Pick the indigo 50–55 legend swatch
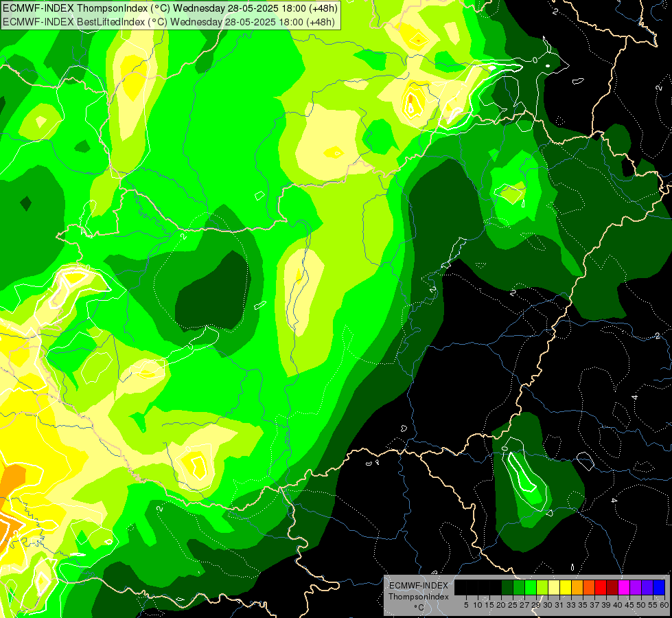Viewport: 672px width, 618px height. (x=647, y=587)
